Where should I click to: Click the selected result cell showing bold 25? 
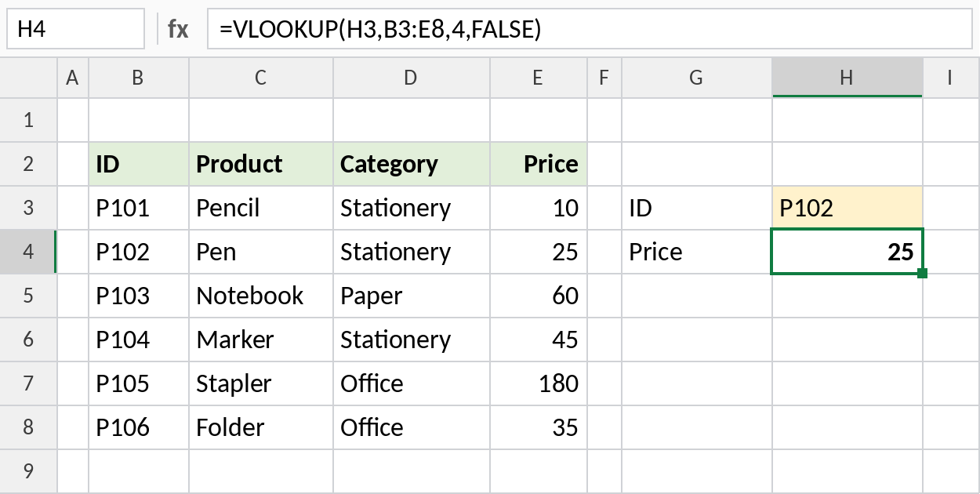(848, 252)
